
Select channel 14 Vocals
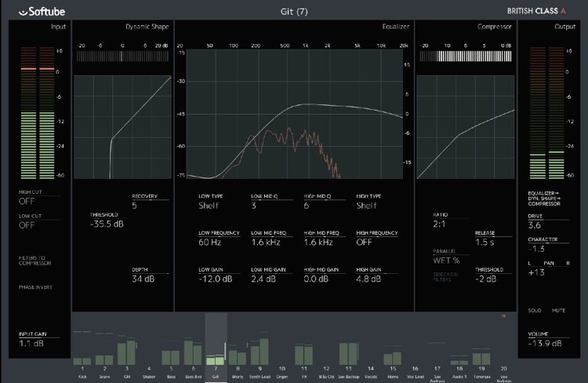371,373
